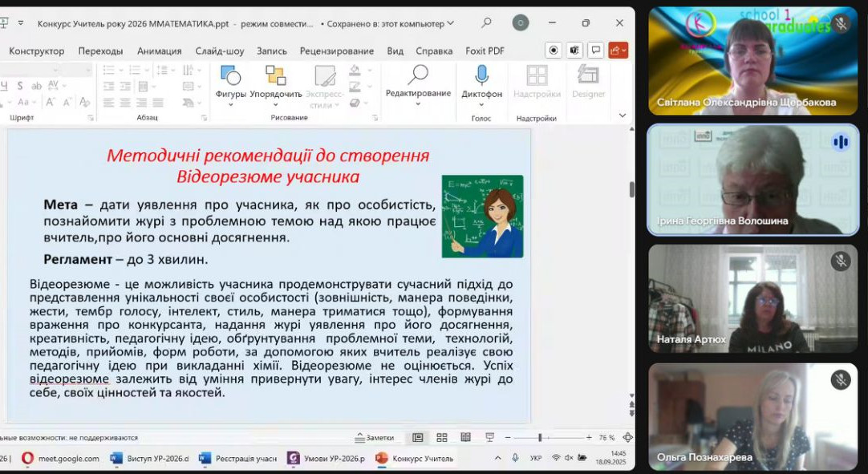Open the comments pane icon

coord(595,51)
